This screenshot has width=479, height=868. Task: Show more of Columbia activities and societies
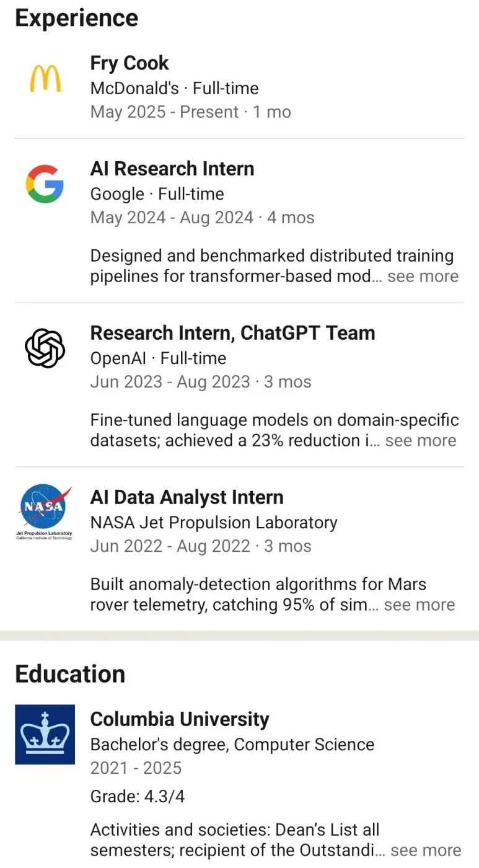(426, 850)
